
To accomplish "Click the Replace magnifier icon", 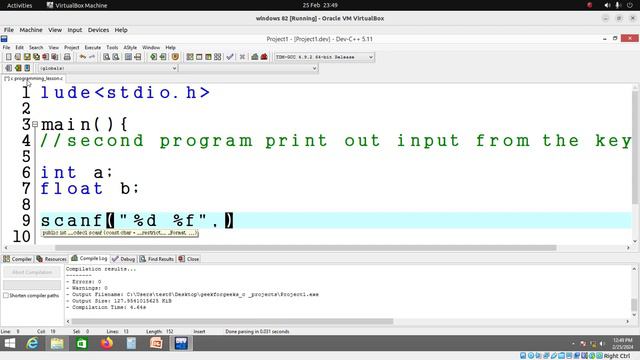I will click(x=116, y=57).
